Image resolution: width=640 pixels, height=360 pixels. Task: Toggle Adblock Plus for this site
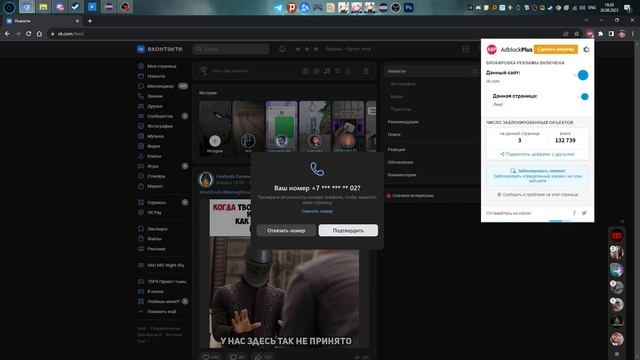(x=582, y=75)
